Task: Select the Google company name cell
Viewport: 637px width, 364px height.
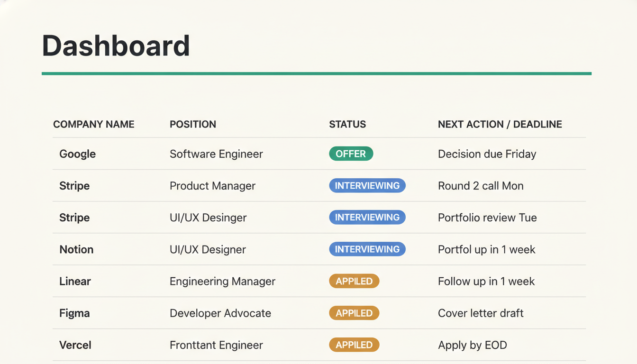Action: point(77,154)
